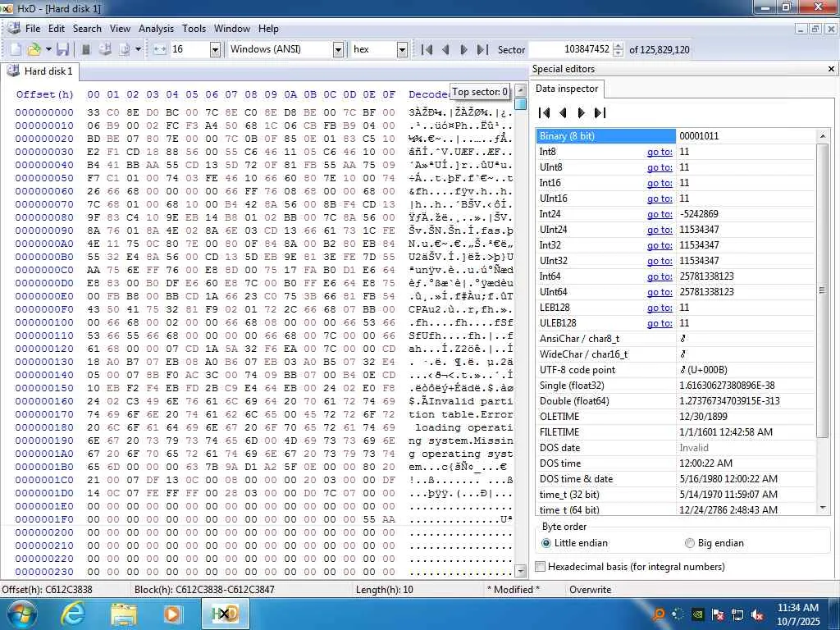Open the File menu
The height and width of the screenshot is (630, 840).
33,29
